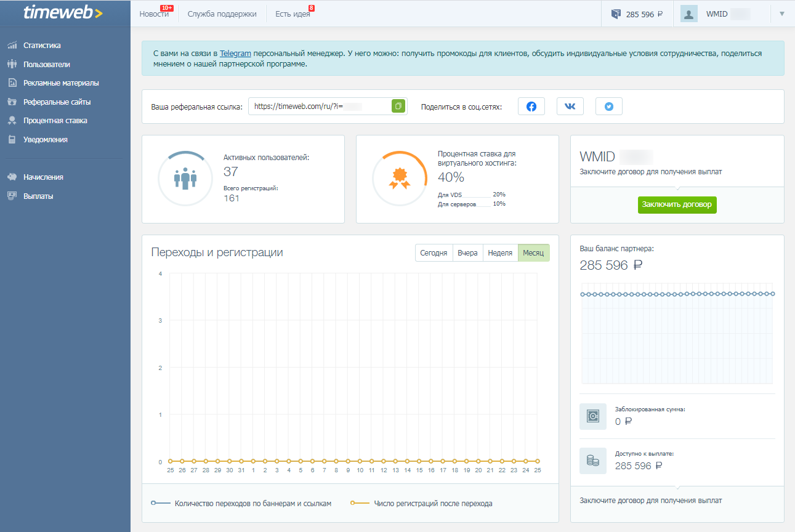Switch chart period to Сегодня

[x=434, y=253]
